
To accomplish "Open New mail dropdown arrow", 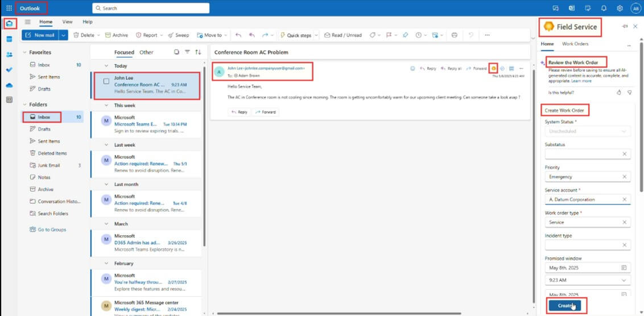I will (x=63, y=35).
